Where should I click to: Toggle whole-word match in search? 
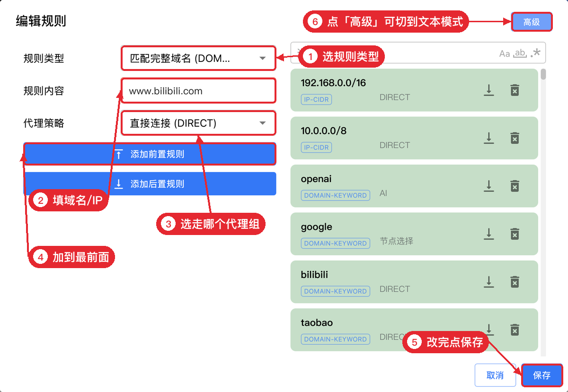520,53
